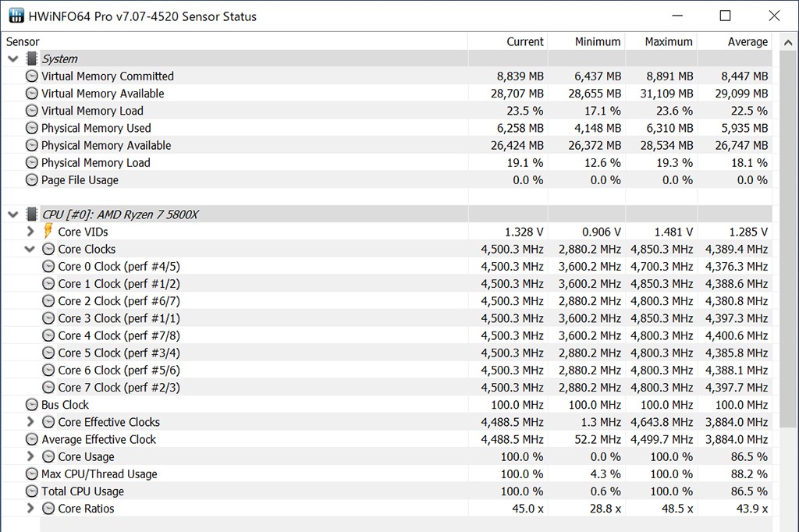Collapse the System sensor group
Viewport: 799px width, 532px height.
coord(13,59)
